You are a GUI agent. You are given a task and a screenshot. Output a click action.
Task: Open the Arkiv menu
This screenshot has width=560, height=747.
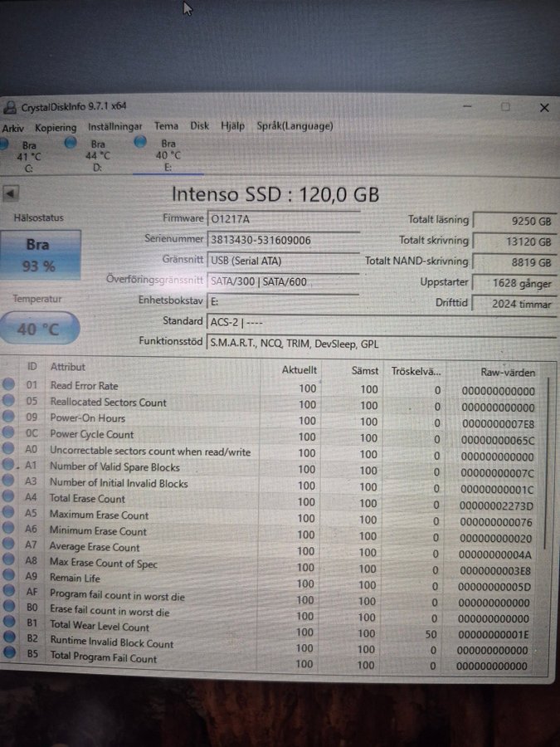click(12, 129)
